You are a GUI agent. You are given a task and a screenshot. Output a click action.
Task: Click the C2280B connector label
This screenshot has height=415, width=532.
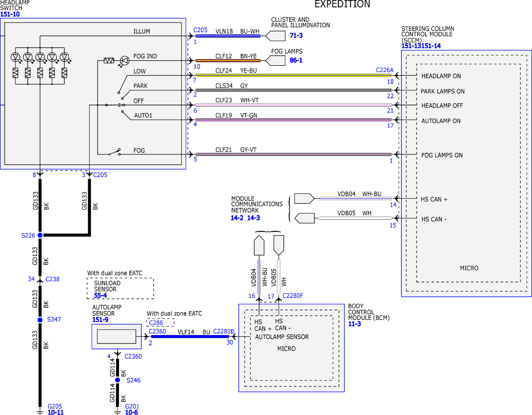224,331
